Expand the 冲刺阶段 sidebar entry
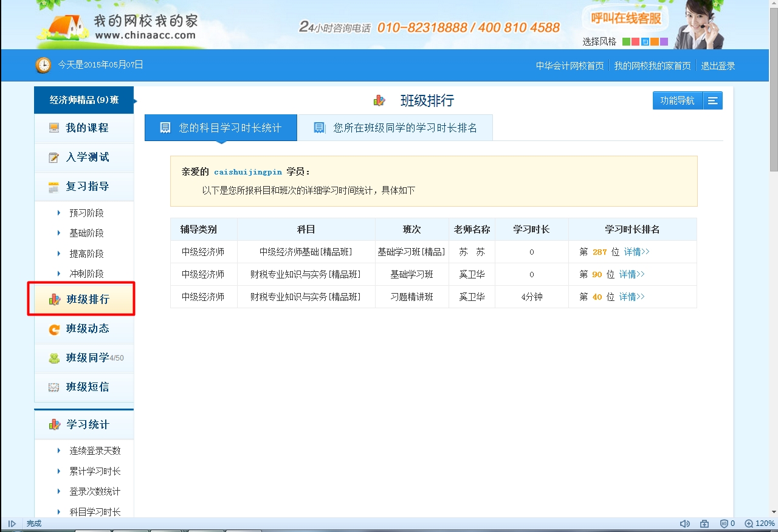 click(86, 274)
